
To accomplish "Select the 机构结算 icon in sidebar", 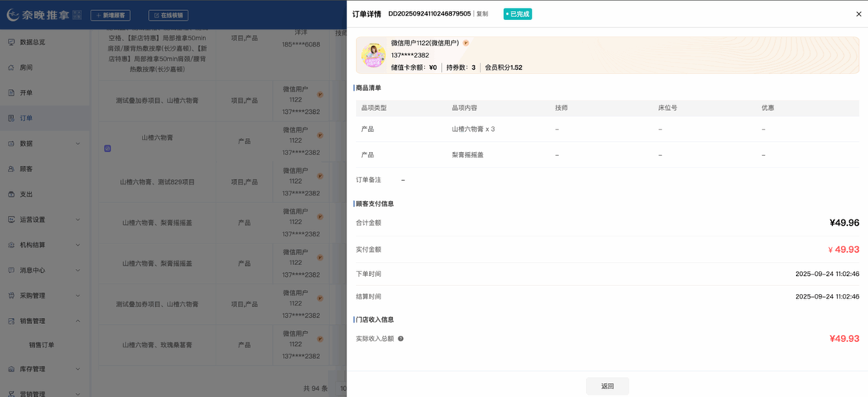I will [x=11, y=245].
